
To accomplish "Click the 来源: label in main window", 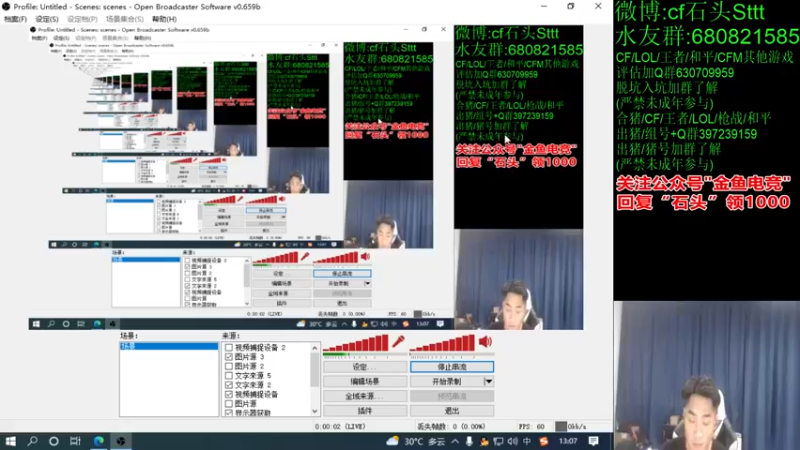I will 231,336.
